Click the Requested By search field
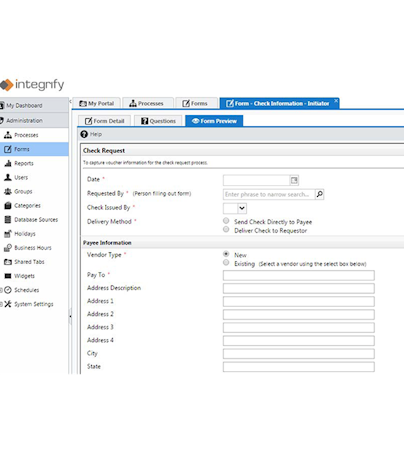 (x=269, y=194)
